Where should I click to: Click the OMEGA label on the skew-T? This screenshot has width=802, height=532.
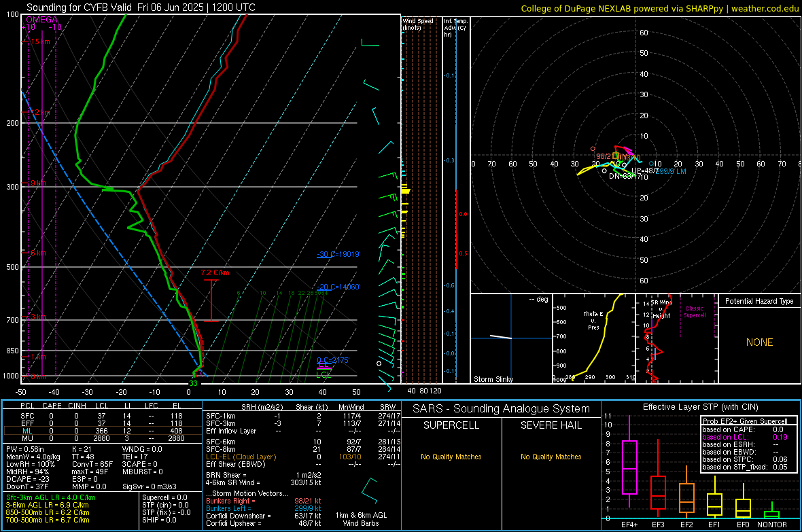click(x=41, y=20)
